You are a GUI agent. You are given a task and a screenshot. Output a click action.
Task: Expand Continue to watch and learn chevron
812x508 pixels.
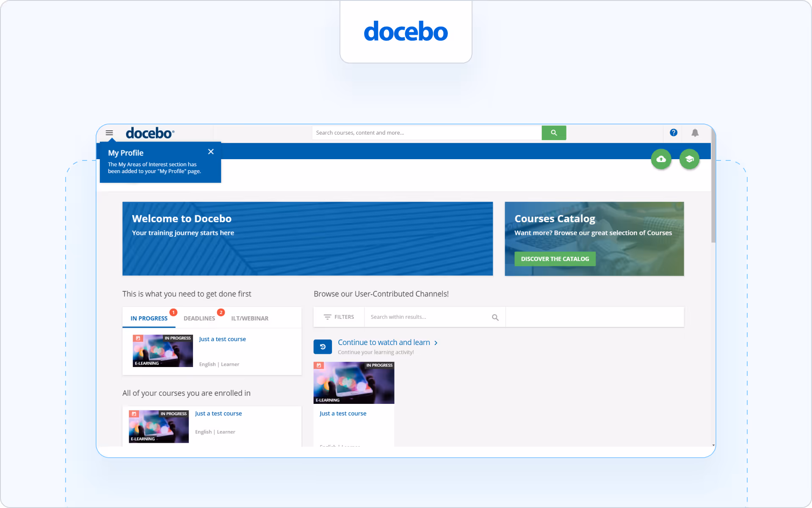click(436, 343)
